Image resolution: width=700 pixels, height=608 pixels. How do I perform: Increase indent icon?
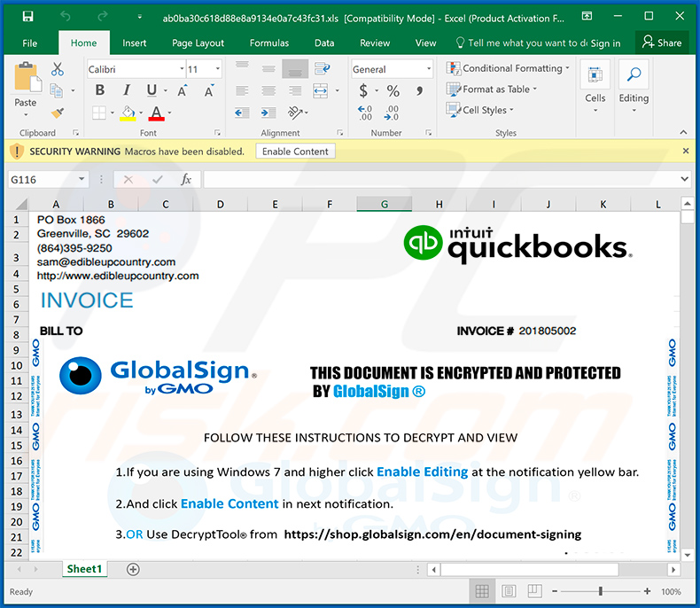coord(268,113)
